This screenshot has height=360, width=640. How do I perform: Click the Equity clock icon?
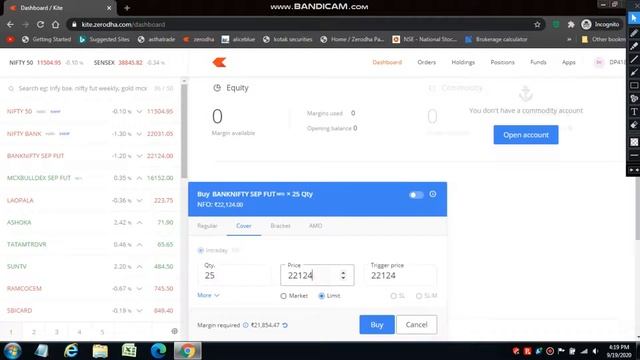[217, 88]
